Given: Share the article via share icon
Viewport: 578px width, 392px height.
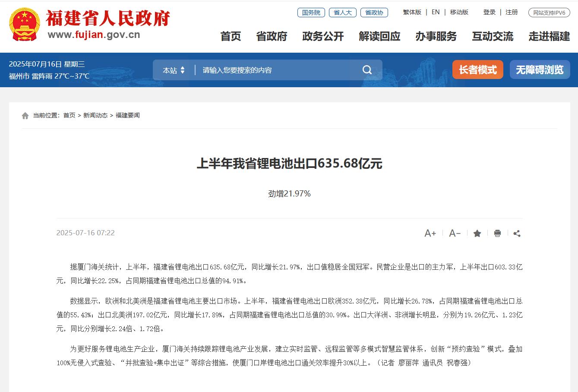Looking at the screenshot, I should click(517, 234).
